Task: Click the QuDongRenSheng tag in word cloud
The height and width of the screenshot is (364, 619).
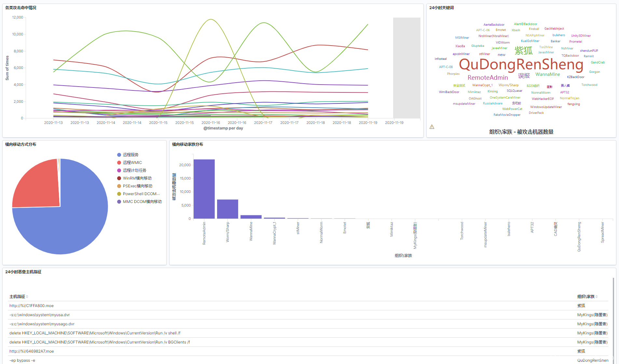Action: (x=521, y=64)
